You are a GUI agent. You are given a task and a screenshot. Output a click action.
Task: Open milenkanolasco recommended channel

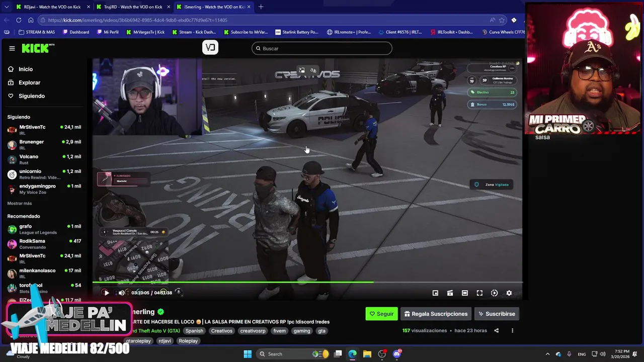[x=44, y=273]
